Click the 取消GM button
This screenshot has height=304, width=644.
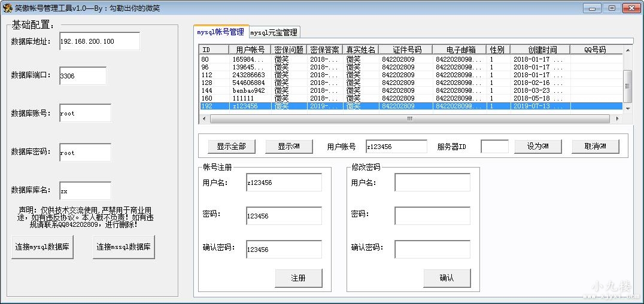coord(595,146)
